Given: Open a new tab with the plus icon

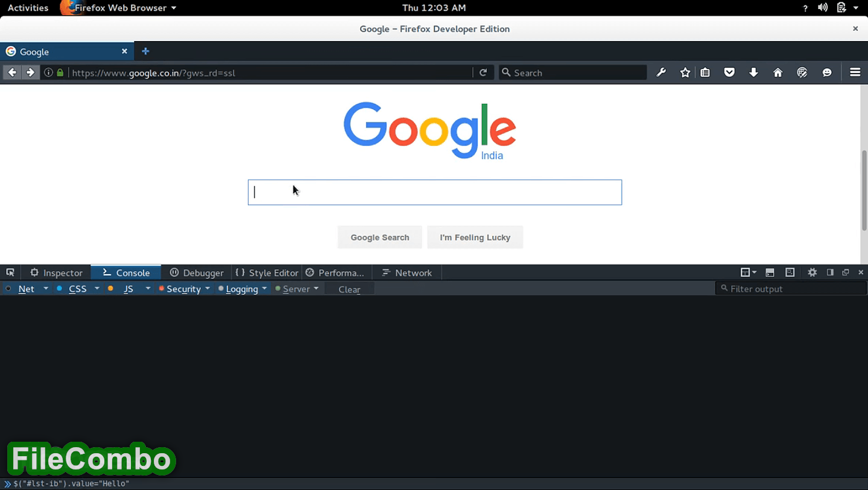Looking at the screenshot, I should tap(145, 51).
